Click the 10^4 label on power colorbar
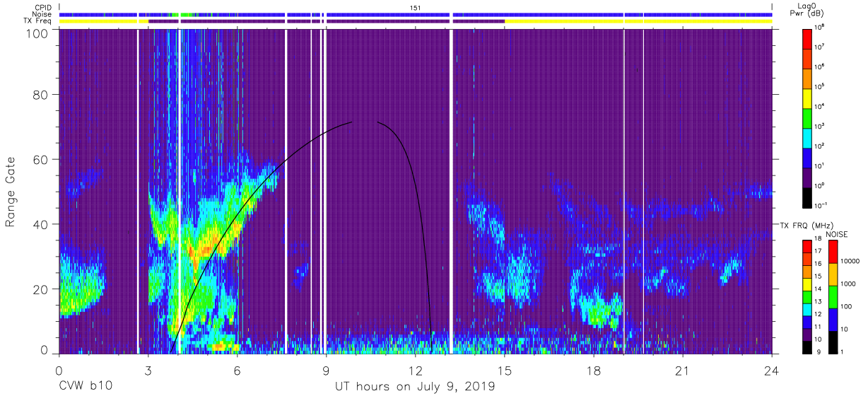The width and height of the screenshot is (868, 401). [820, 106]
